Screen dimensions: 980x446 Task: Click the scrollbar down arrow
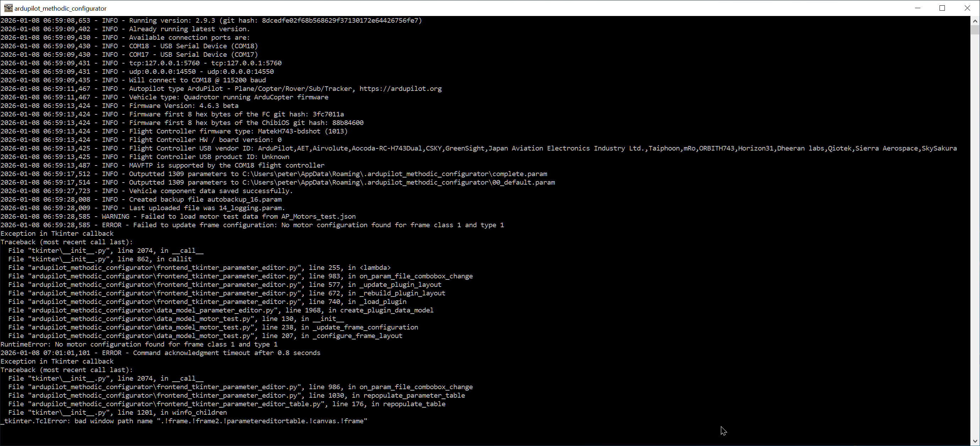click(975, 441)
